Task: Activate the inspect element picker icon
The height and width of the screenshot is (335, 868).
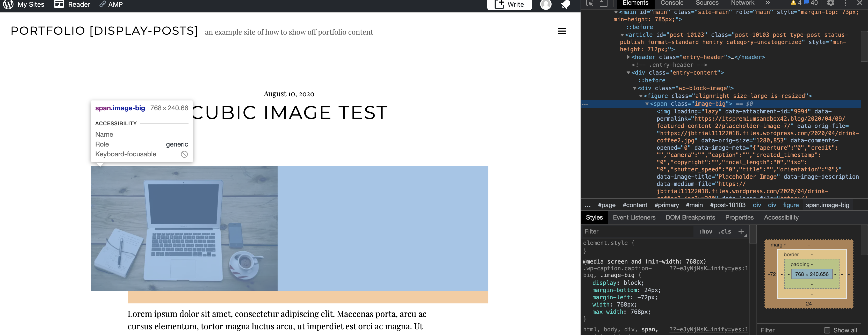Action: coord(590,3)
